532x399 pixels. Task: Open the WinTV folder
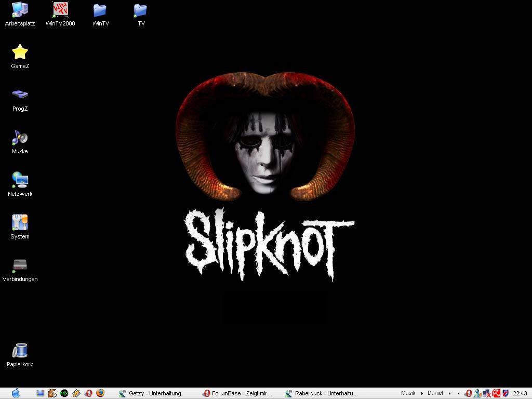(x=101, y=14)
